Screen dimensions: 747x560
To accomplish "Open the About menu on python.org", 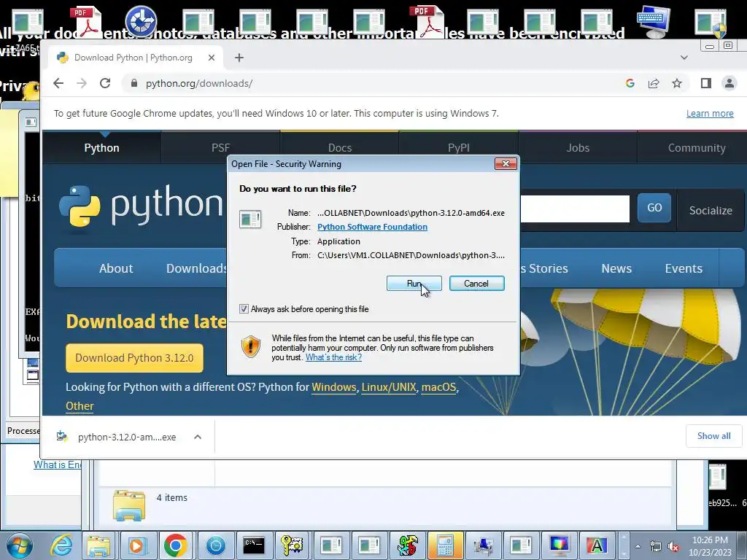I will (116, 268).
